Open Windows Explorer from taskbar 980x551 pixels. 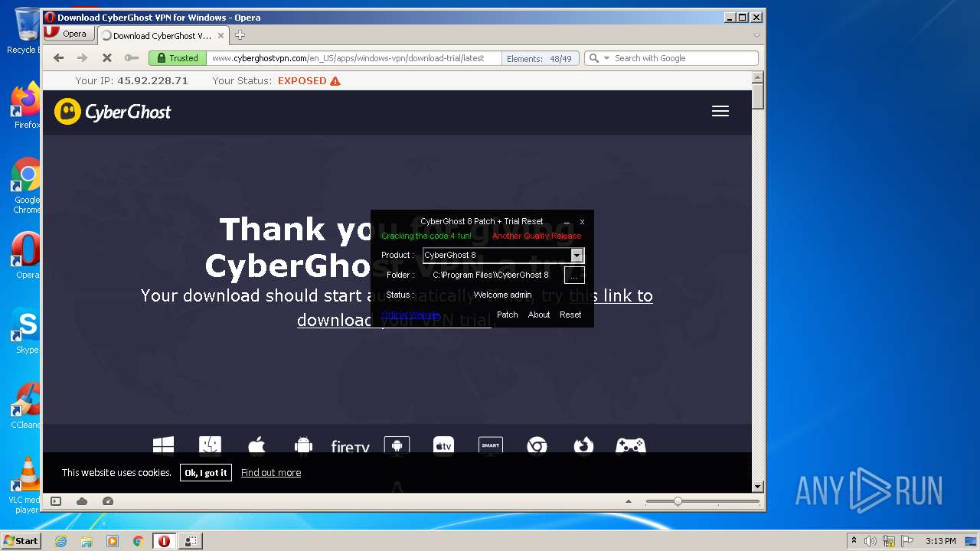tap(87, 541)
